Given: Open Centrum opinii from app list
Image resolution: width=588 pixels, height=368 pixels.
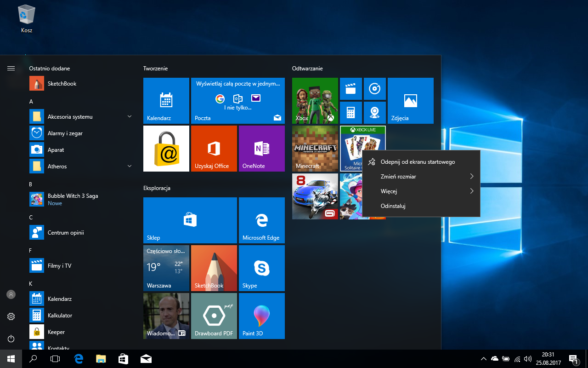Looking at the screenshot, I should (x=65, y=233).
